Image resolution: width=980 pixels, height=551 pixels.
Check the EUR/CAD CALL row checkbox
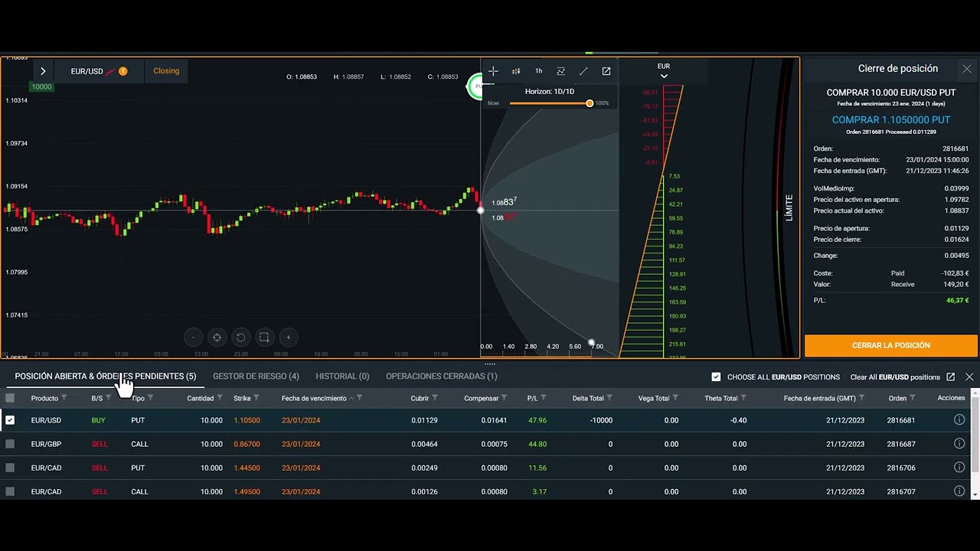(x=10, y=491)
